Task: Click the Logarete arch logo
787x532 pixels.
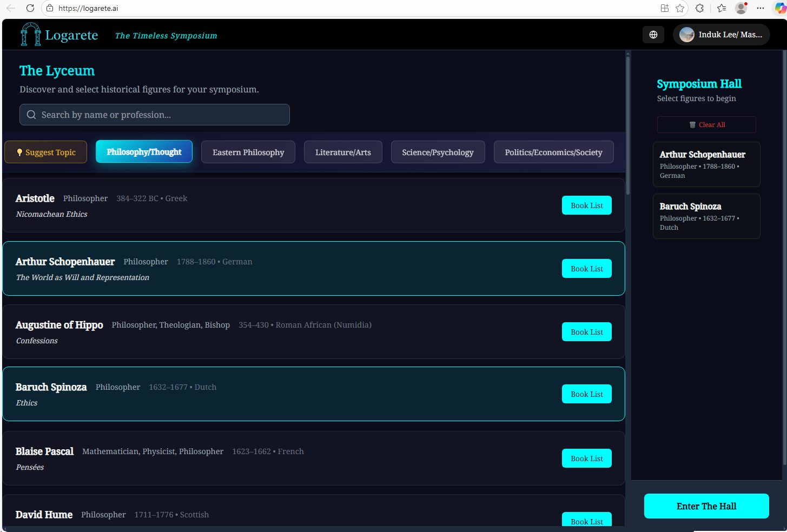Action: pos(30,34)
